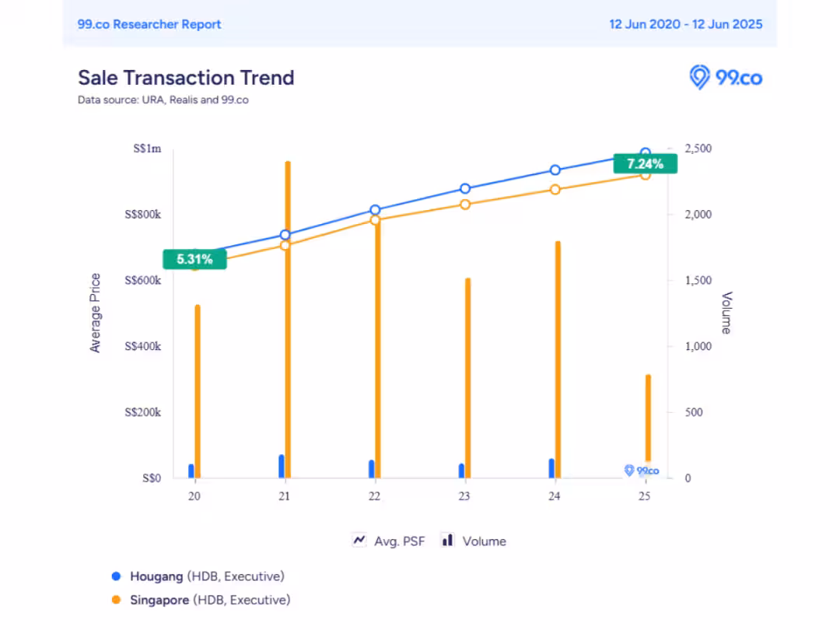Select the orange Singapore data point for 2023
840x630 pixels.
465,205
